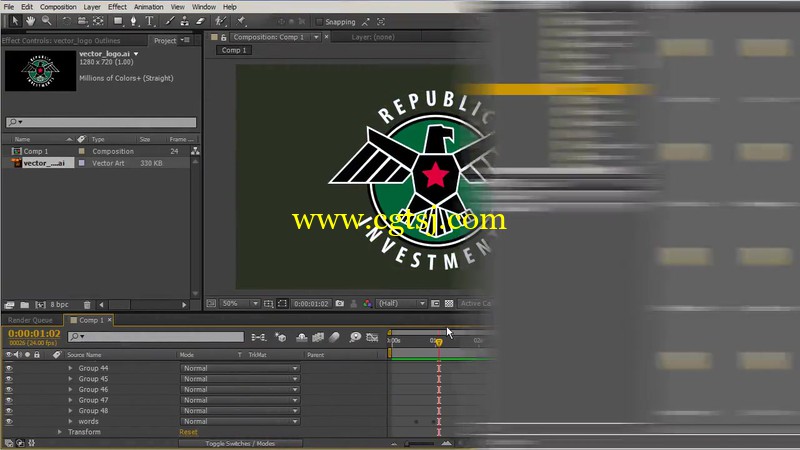Toggle the composition viewer lock icon
This screenshot has height=450, width=800.
pos(223,37)
